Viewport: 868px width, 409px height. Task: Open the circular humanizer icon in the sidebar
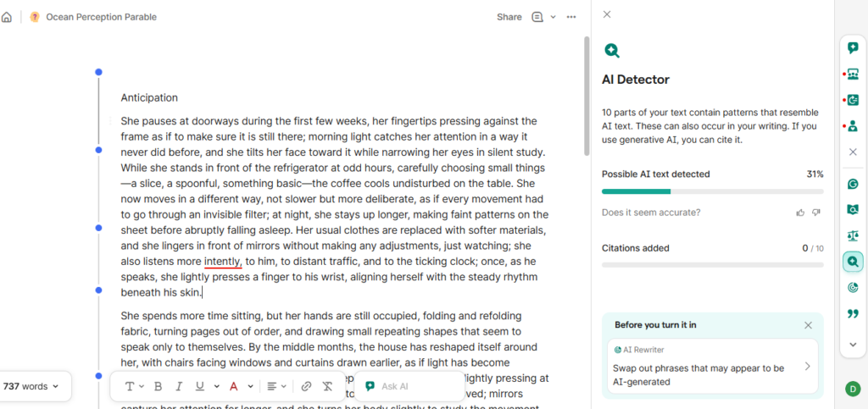[853, 287]
